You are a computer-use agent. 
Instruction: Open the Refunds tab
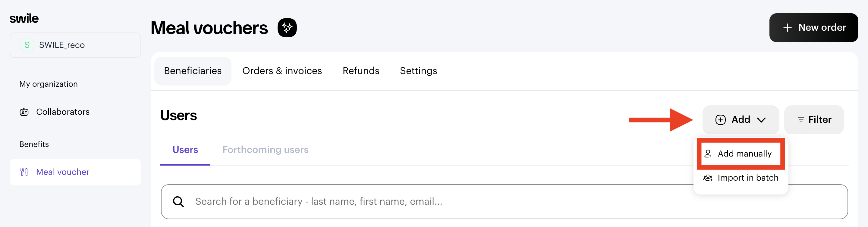coord(361,71)
